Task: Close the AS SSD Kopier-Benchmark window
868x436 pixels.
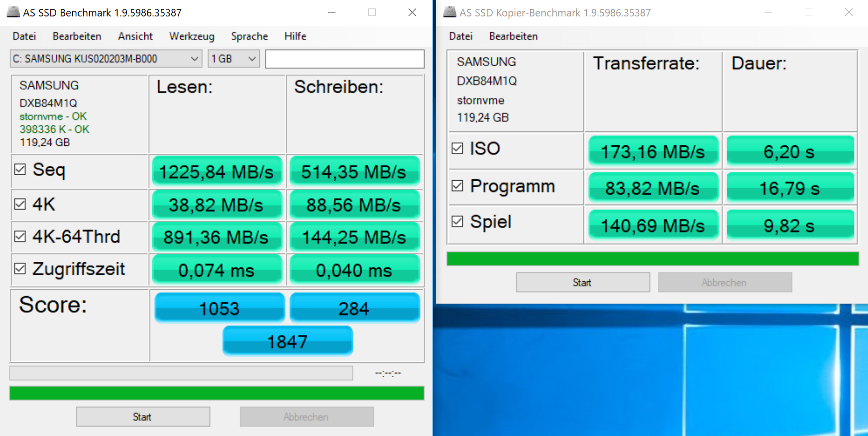Action: 849,12
